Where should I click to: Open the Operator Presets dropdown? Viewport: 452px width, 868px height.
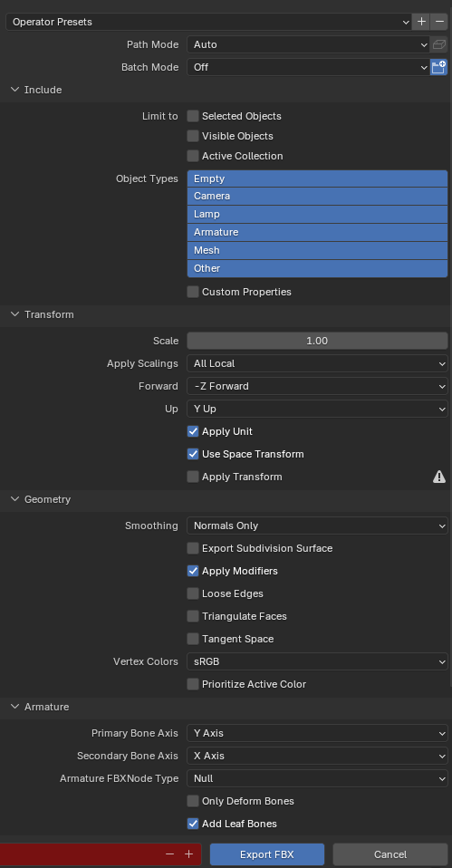coord(208,22)
